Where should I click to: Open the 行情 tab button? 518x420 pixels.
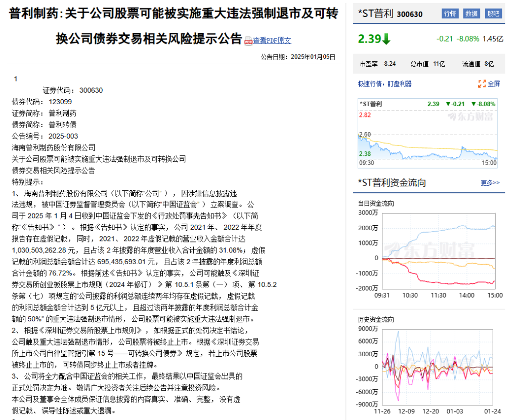[450, 14]
